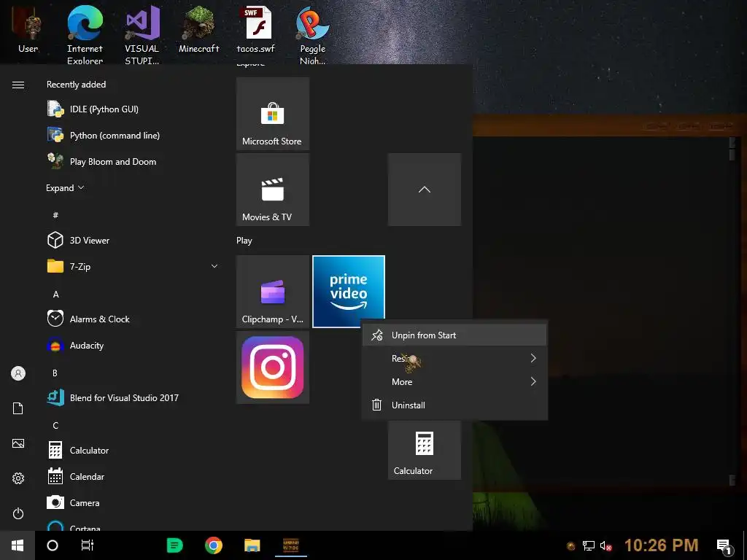
Task: Open Documents from Start sidebar
Action: pos(18,408)
